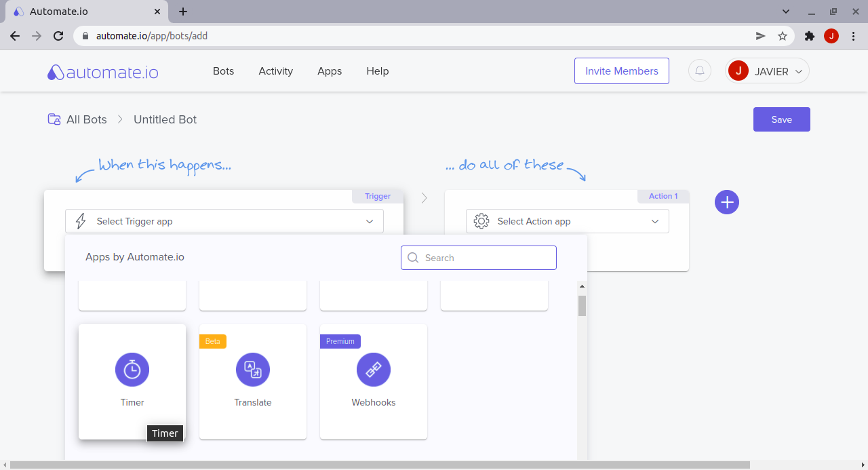Close the Automate.io browser tab
The image size is (868, 470).
pos(157,12)
